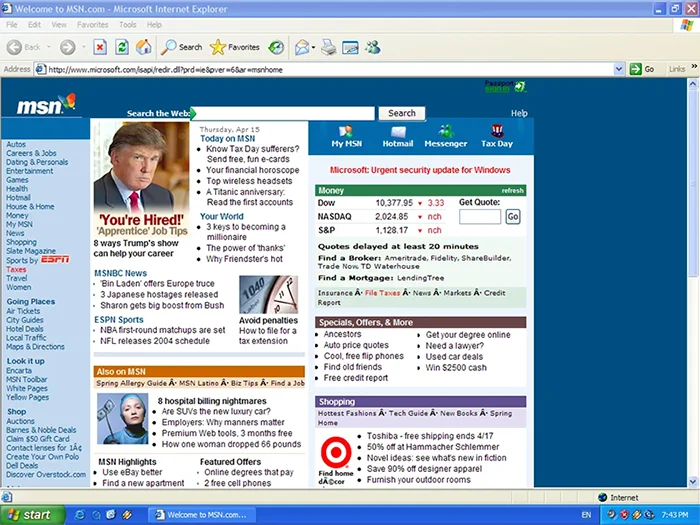Open the View menu
This screenshot has height=525, width=700.
pyautogui.click(x=59, y=25)
